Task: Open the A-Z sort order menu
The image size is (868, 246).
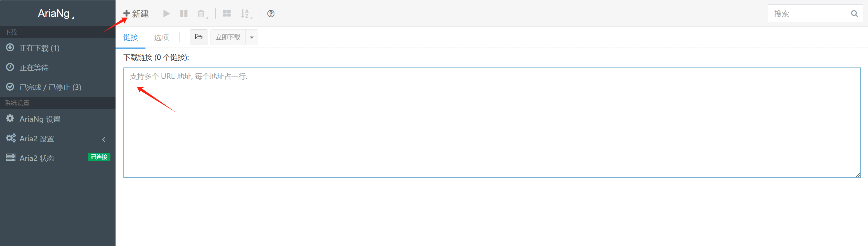Action: pos(246,13)
